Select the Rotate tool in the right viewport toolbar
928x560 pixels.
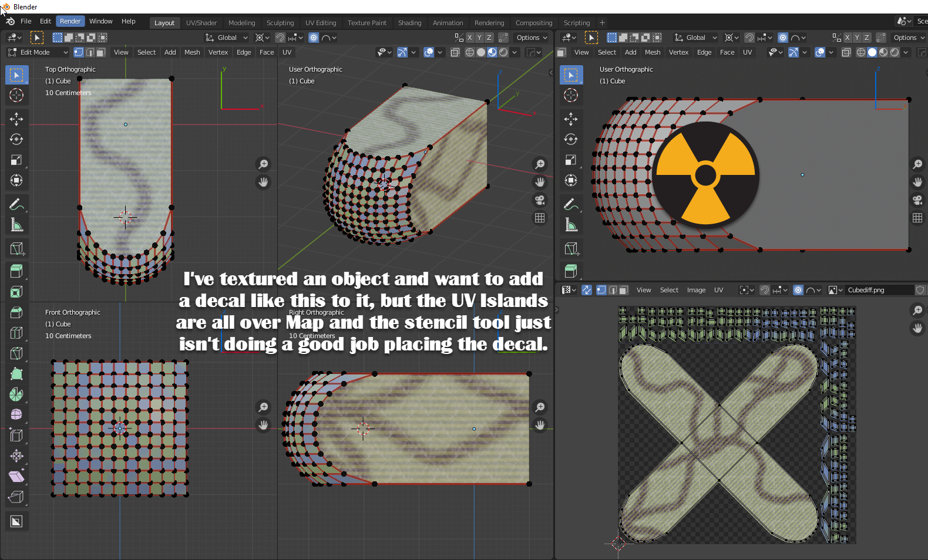pyautogui.click(x=571, y=140)
